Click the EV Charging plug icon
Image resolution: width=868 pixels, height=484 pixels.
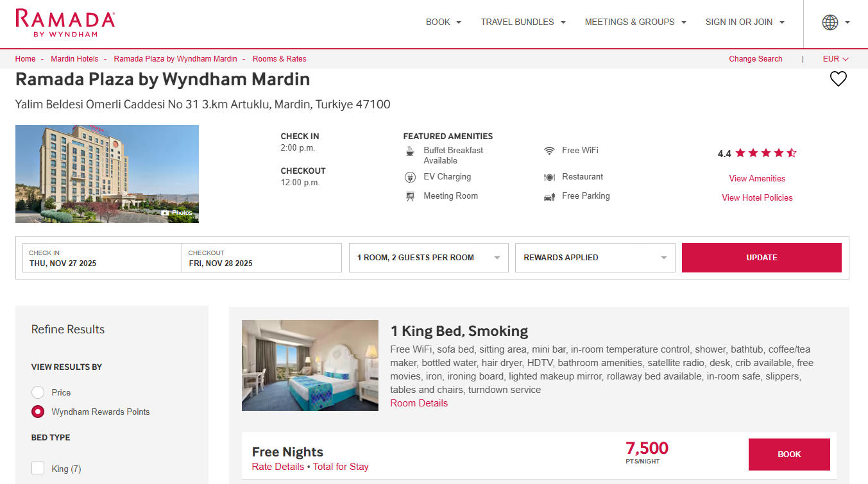(x=410, y=178)
